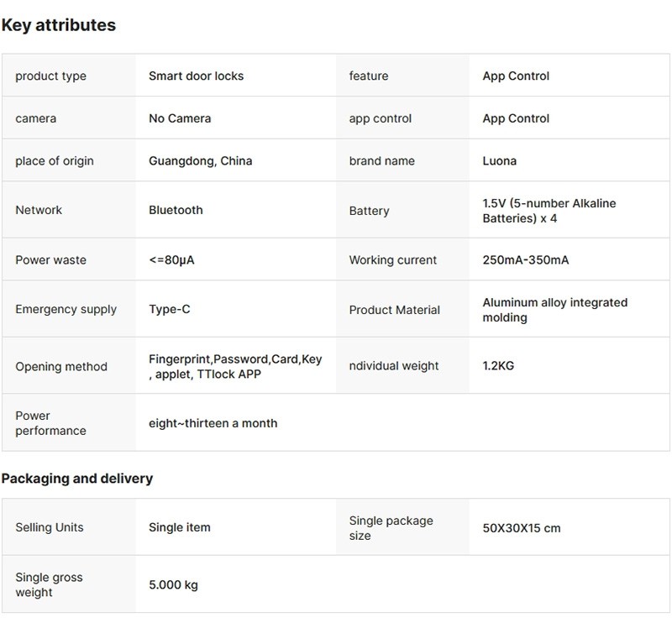Select the Single item selling units value
The height and width of the screenshot is (623, 672).
[179, 527]
